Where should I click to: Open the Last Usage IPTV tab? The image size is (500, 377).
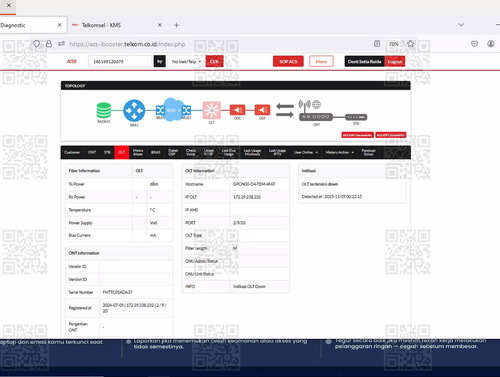click(277, 152)
